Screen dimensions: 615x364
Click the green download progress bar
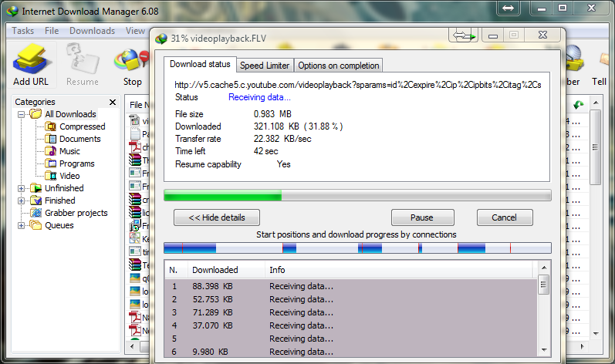(357, 195)
